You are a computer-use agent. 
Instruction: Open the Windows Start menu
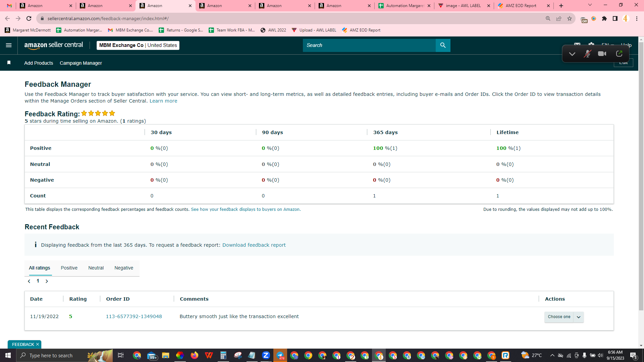[x=8, y=355]
